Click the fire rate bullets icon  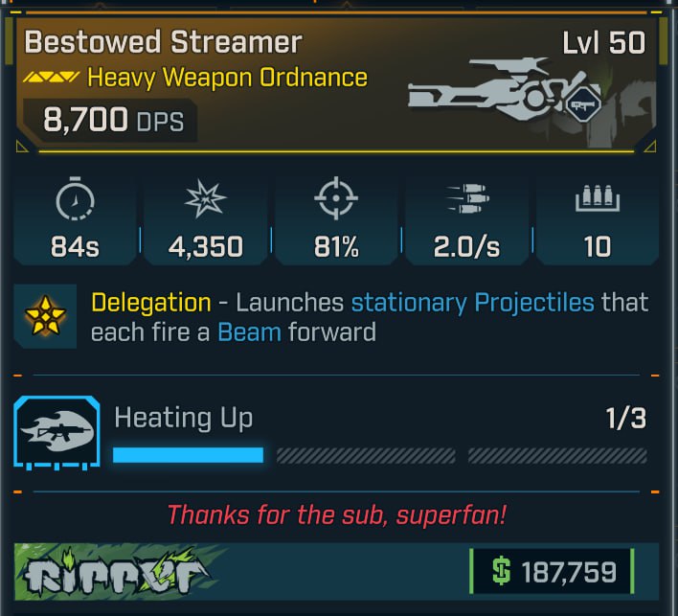pos(468,198)
